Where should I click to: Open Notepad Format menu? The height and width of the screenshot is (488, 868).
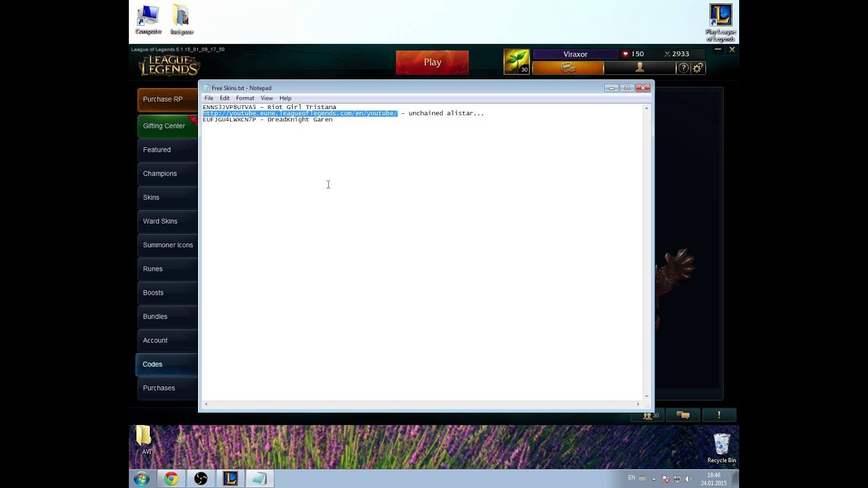click(245, 98)
